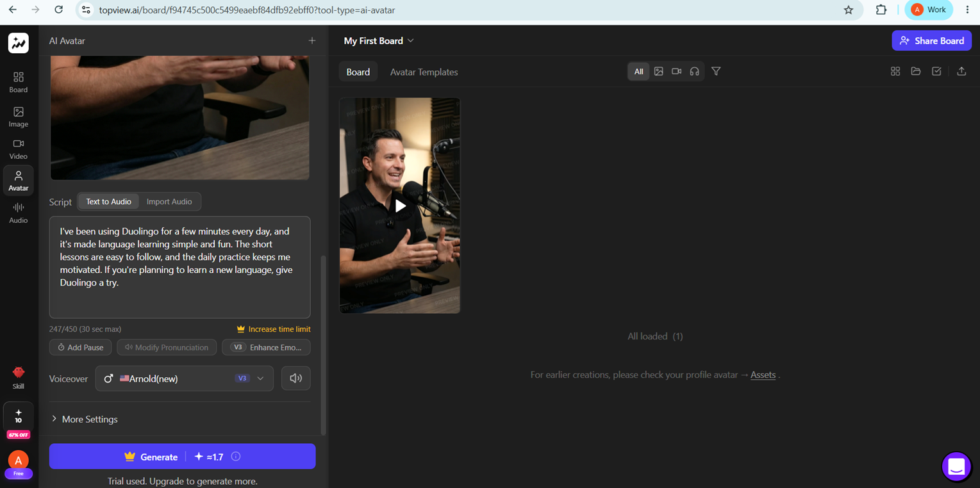The height and width of the screenshot is (488, 980).
Task: Reload the browser page
Action: click(x=58, y=10)
